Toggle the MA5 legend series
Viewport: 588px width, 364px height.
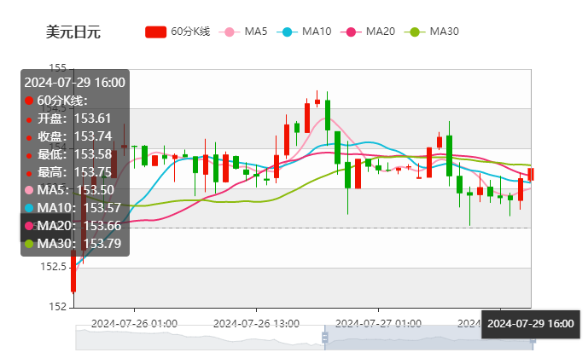[243, 32]
